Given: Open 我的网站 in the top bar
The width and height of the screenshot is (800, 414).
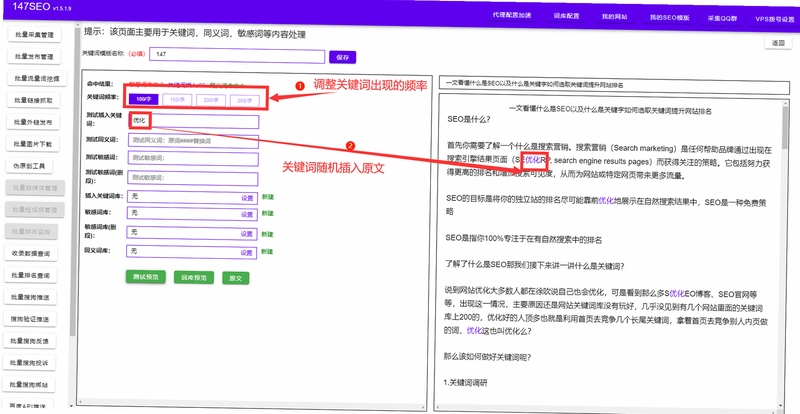Looking at the screenshot, I should (x=614, y=16).
